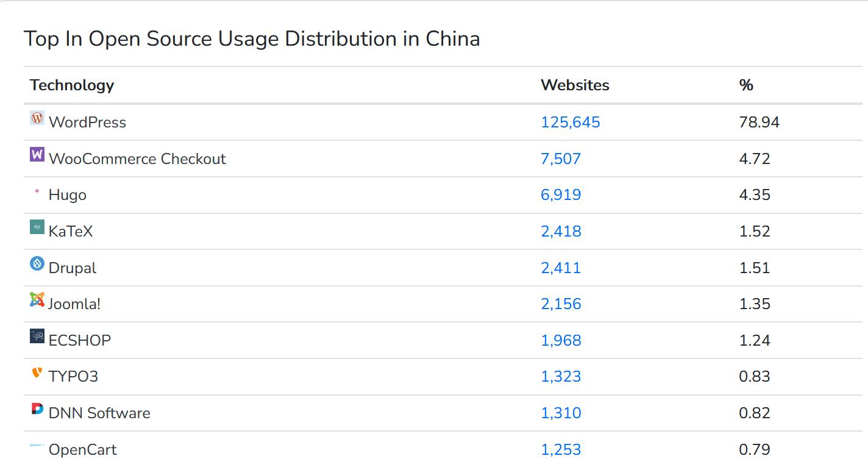Open ECSHOP websites count 1,968
This screenshot has width=868, height=467.
pyautogui.click(x=561, y=340)
